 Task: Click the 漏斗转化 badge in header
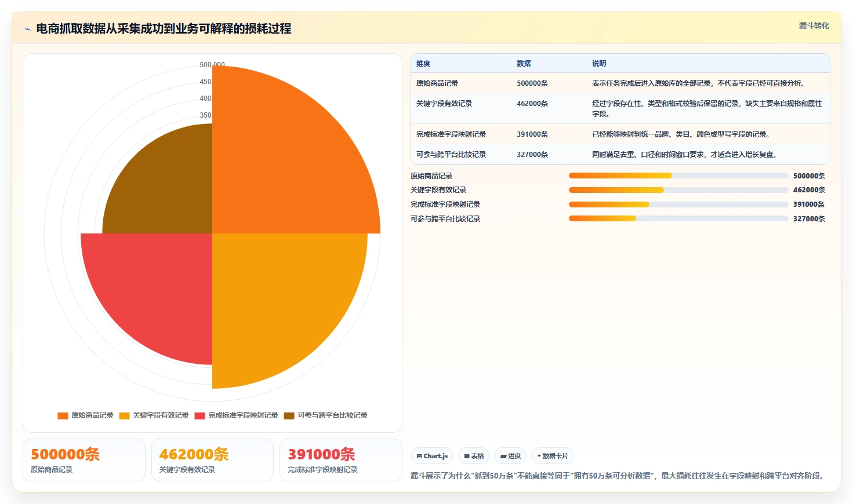click(814, 25)
